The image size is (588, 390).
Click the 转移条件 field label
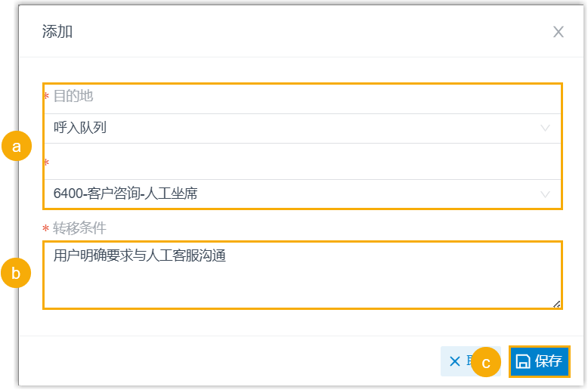pos(79,227)
